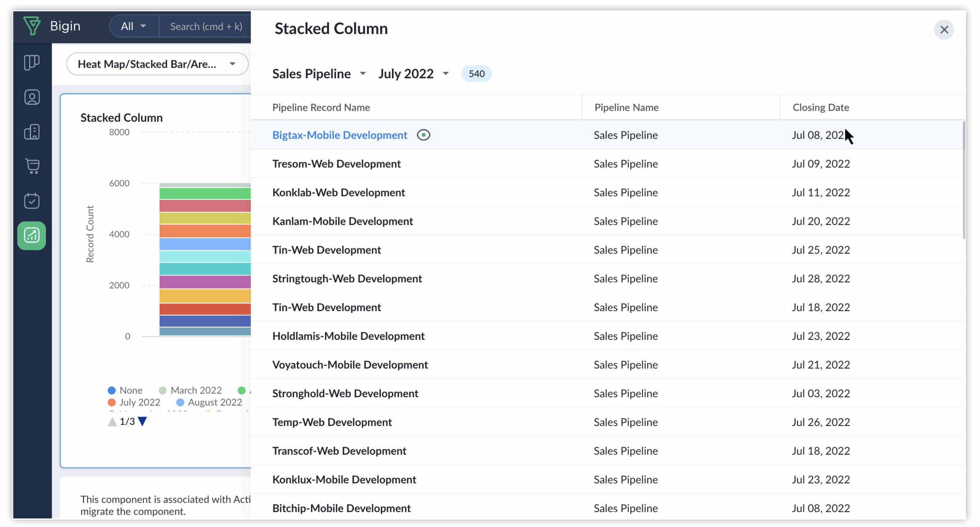Image resolution: width=980 pixels, height=527 pixels.
Task: Click the Pipeline Record Name column header
Action: click(x=321, y=107)
